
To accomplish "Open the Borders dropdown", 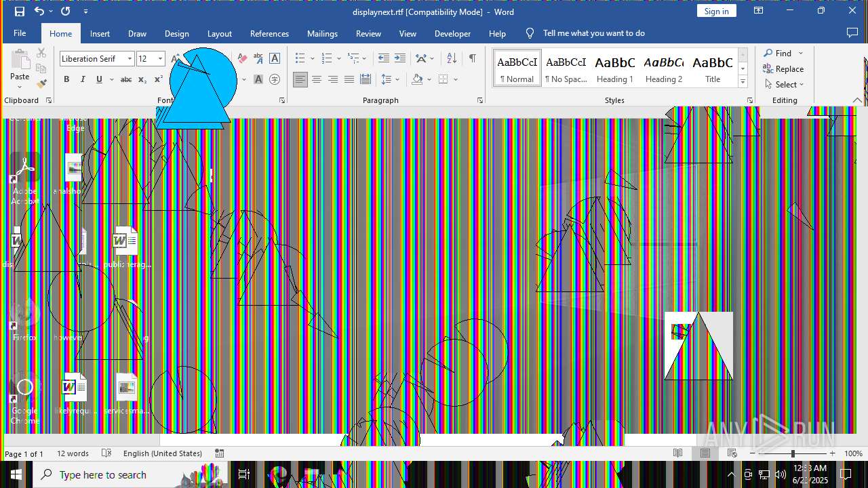I will pos(456,79).
